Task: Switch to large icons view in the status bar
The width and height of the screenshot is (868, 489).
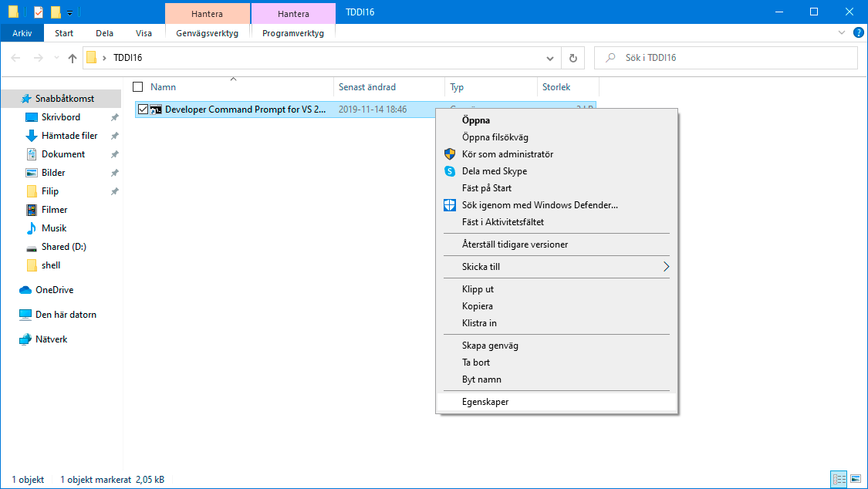Action: [x=856, y=479]
